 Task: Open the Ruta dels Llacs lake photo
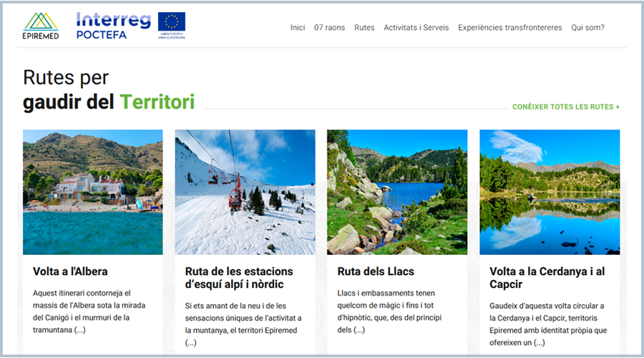pyautogui.click(x=397, y=192)
